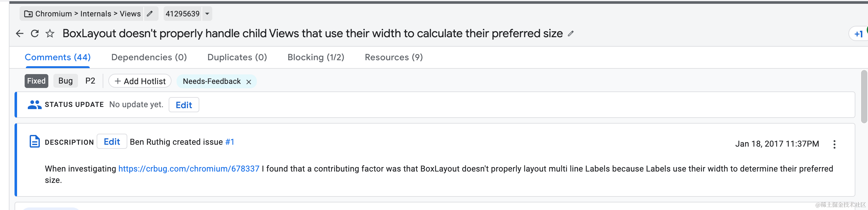The image size is (868, 210).
Task: Select the P2 priority chip
Action: click(x=90, y=81)
